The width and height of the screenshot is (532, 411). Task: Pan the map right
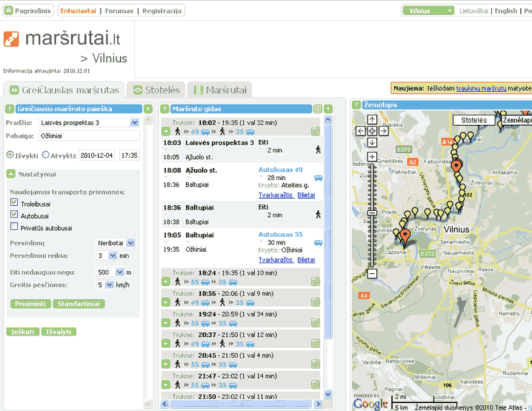click(383, 131)
